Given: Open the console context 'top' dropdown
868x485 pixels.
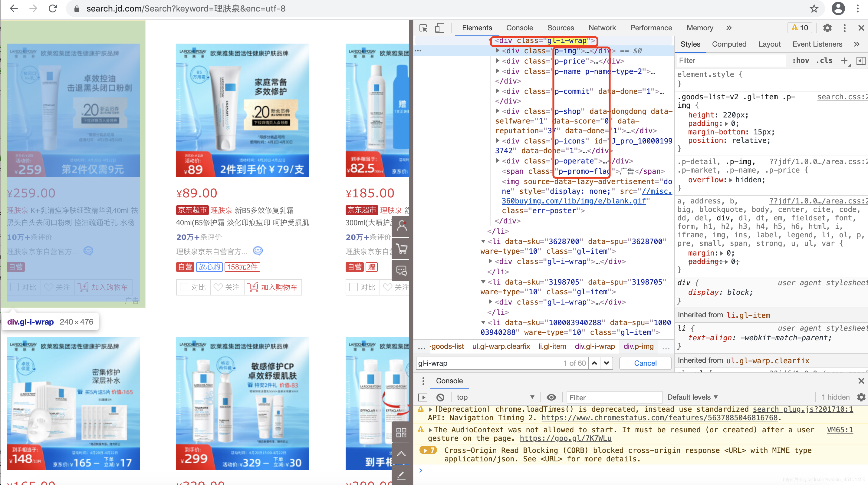Looking at the screenshot, I should pos(496,398).
